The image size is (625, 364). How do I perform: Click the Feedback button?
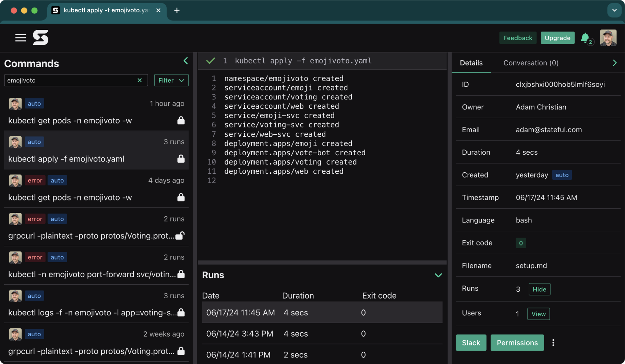(x=518, y=38)
